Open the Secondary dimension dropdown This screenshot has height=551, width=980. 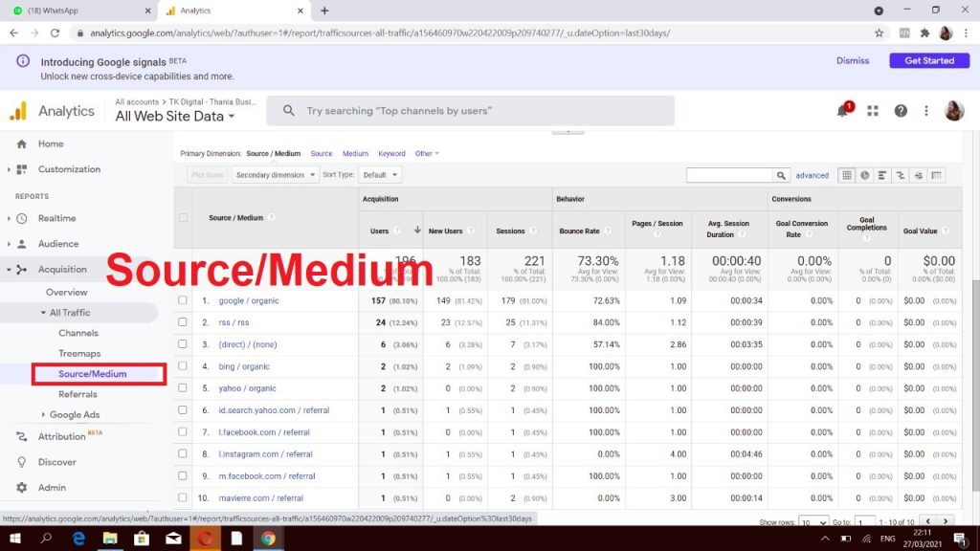[x=276, y=175]
